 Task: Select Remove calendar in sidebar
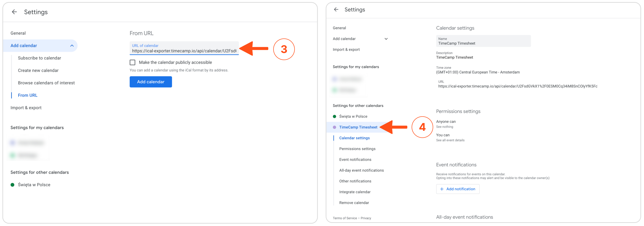coord(354,202)
